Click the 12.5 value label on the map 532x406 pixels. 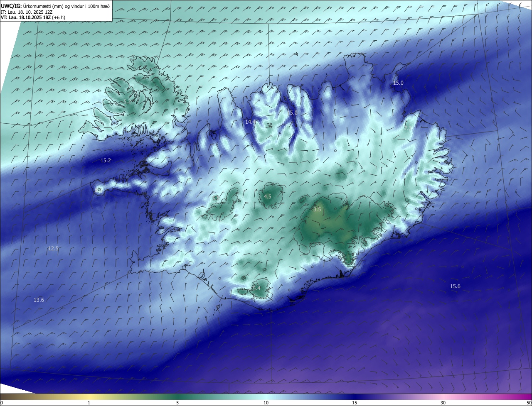coord(53,249)
